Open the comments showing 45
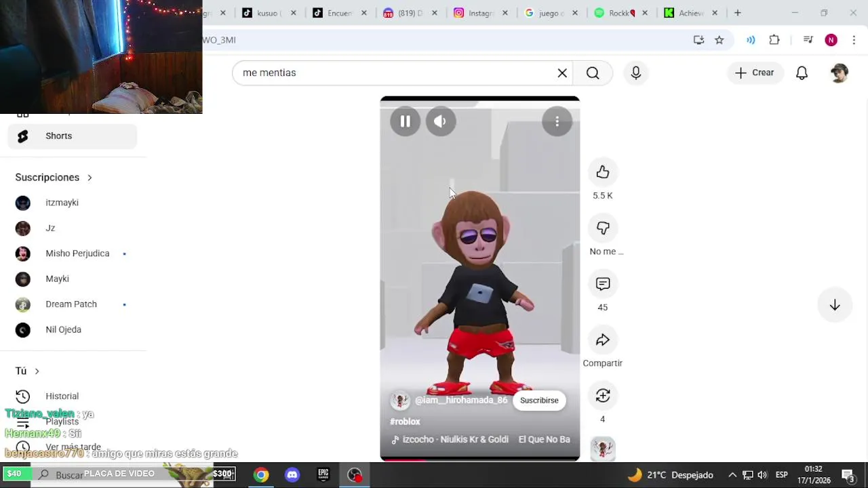Screen dimensions: 868x488 pyautogui.click(x=603, y=284)
